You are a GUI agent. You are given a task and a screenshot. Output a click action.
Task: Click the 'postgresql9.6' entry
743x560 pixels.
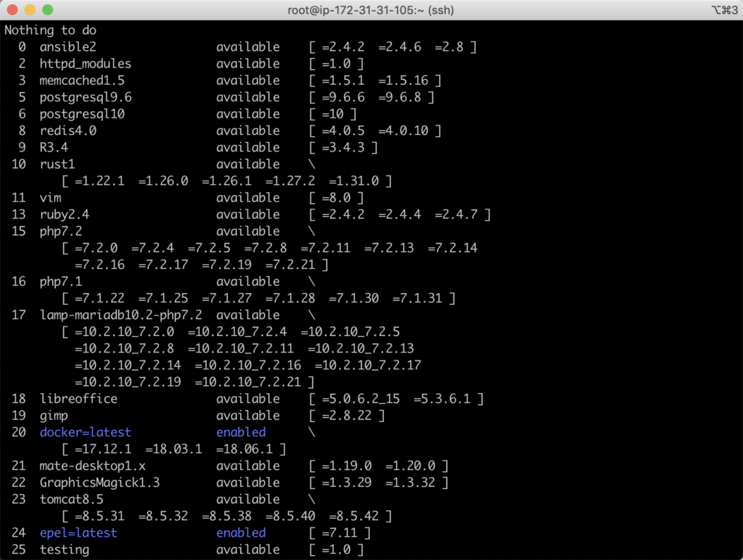pyautogui.click(x=86, y=97)
